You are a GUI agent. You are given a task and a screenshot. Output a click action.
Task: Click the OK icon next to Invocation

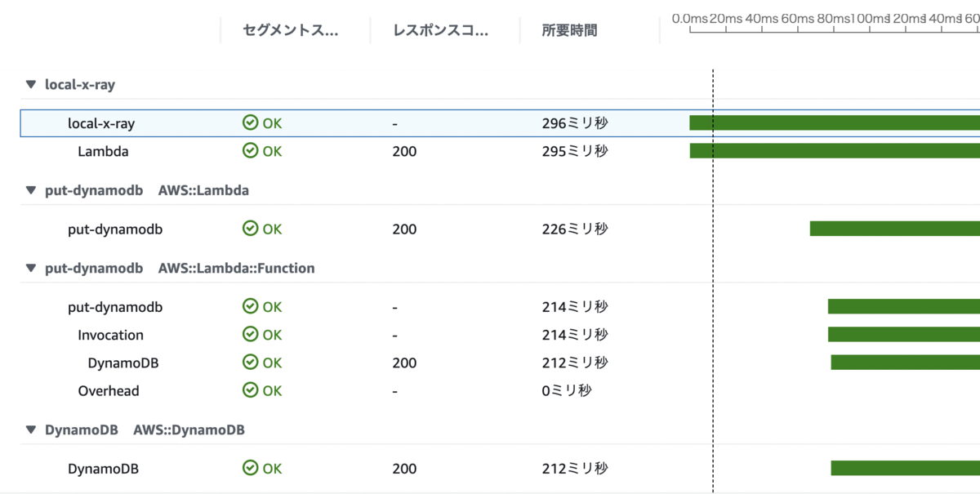click(249, 334)
